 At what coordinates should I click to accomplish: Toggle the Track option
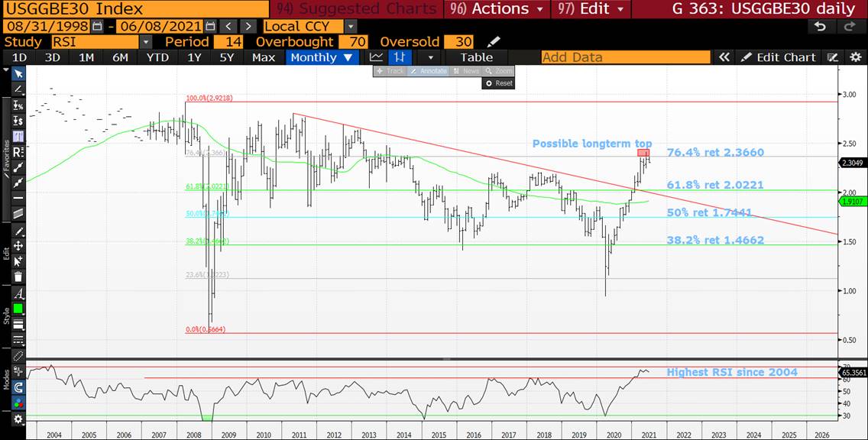coord(390,71)
